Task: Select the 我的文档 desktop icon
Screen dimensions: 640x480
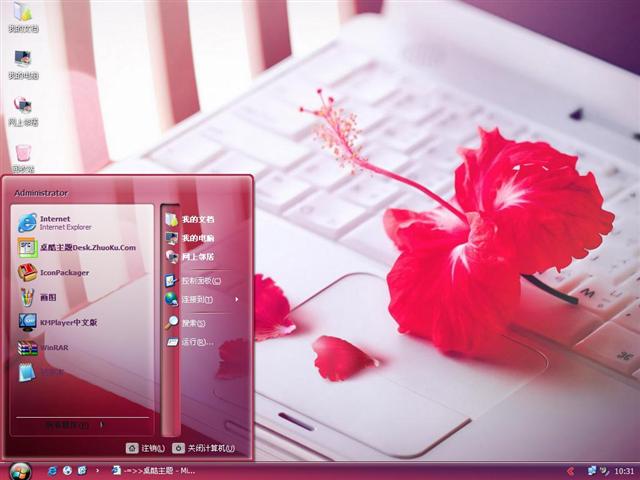Action: [x=23, y=17]
